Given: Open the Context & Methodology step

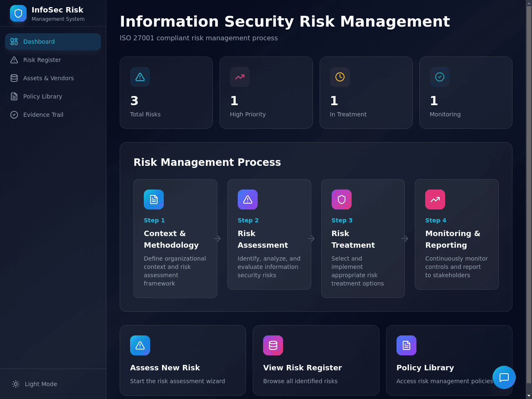Looking at the screenshot, I should click(175, 239).
